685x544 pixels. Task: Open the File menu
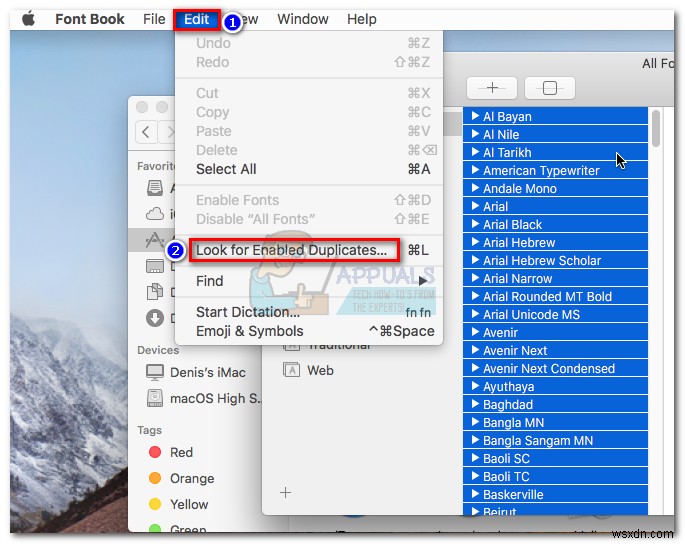(154, 19)
